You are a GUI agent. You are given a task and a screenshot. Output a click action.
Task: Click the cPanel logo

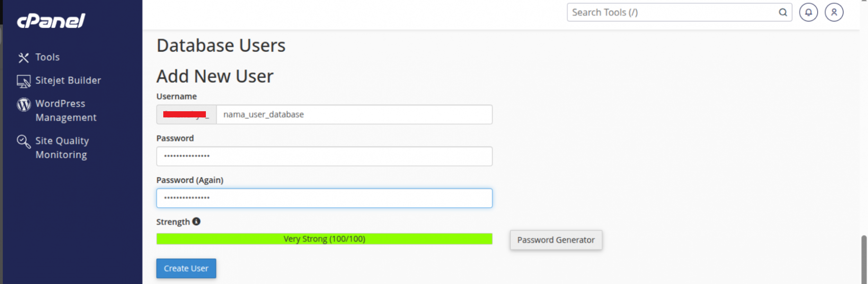[x=51, y=21]
